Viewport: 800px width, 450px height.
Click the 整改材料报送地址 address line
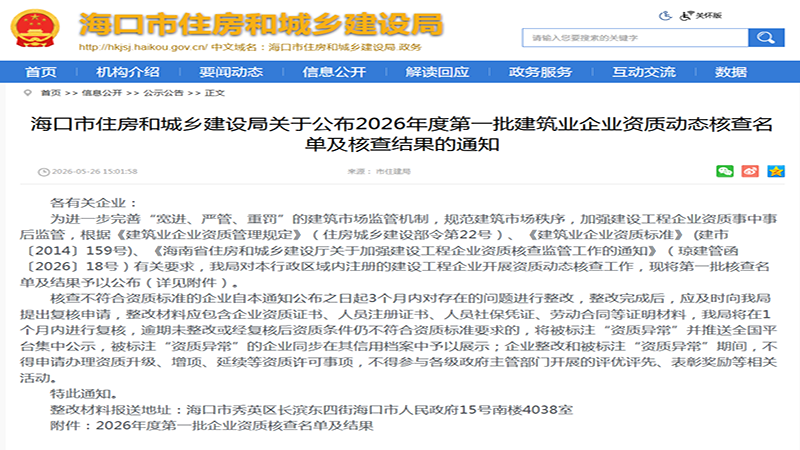click(311, 410)
